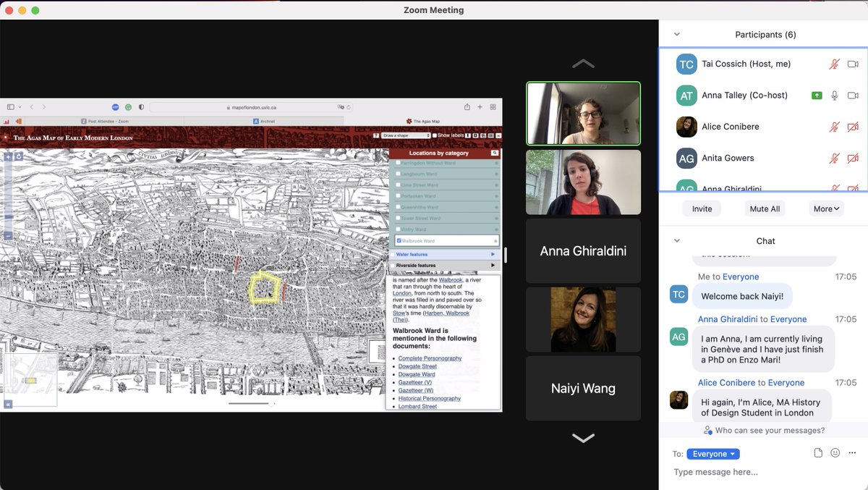Open the chat file attachment icon
Image resolution: width=868 pixels, height=490 pixels.
[x=818, y=453]
